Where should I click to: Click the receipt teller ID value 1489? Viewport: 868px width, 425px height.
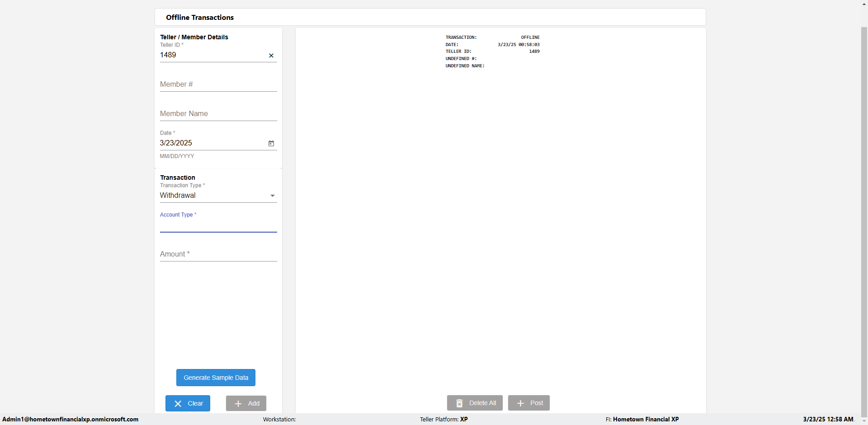[534, 51]
